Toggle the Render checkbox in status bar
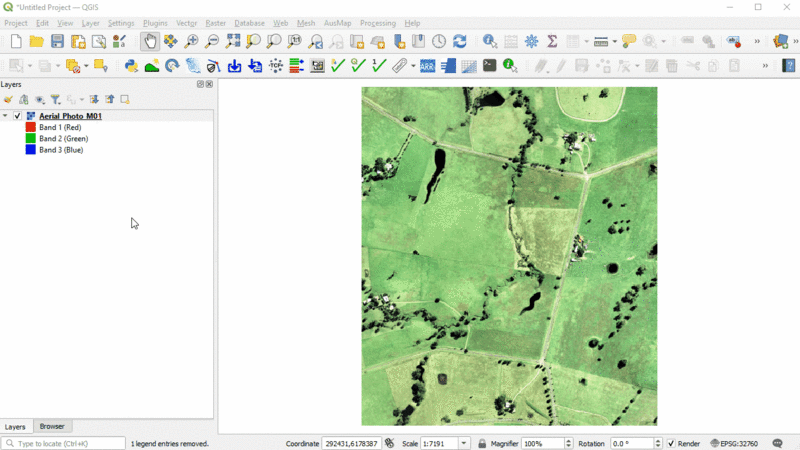Screen dimensions: 800x450 click(x=671, y=443)
